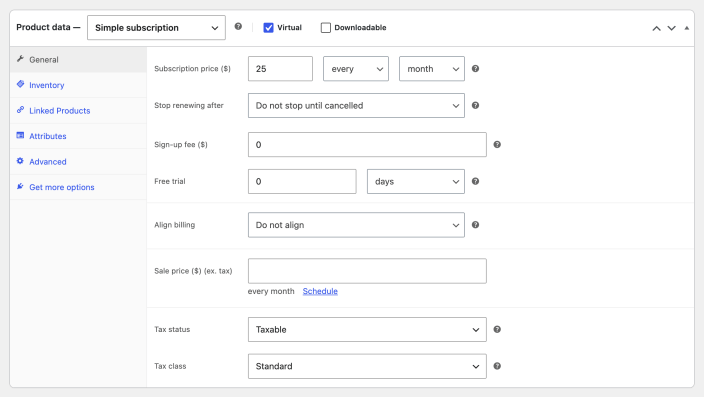Viewport: 704px width, 397px height.
Task: Click the 'Tax class' label
Action: point(170,366)
